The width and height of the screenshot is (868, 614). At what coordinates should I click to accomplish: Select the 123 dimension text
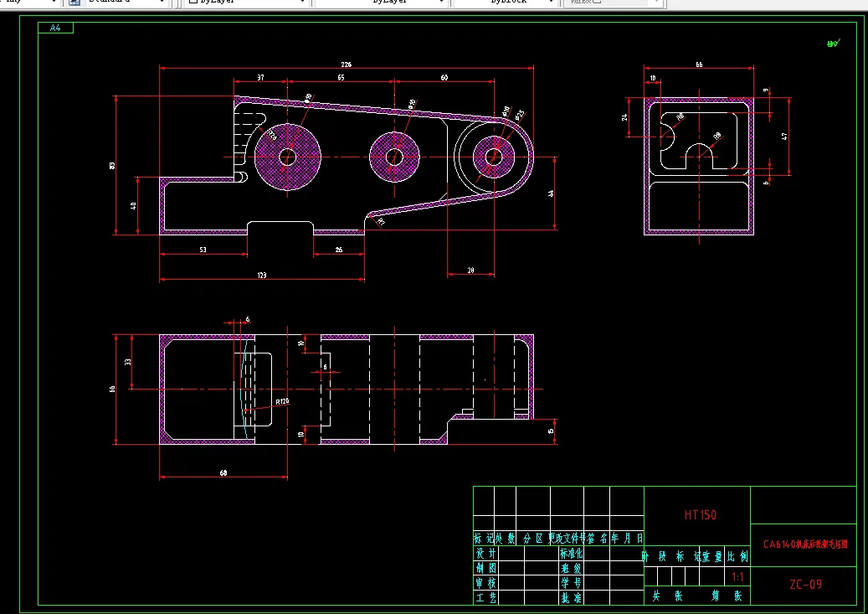262,275
